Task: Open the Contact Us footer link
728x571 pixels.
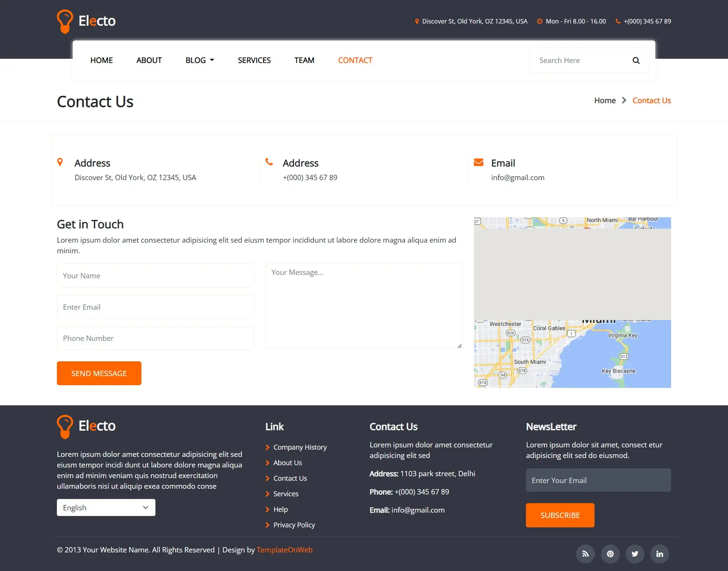Action: [290, 478]
